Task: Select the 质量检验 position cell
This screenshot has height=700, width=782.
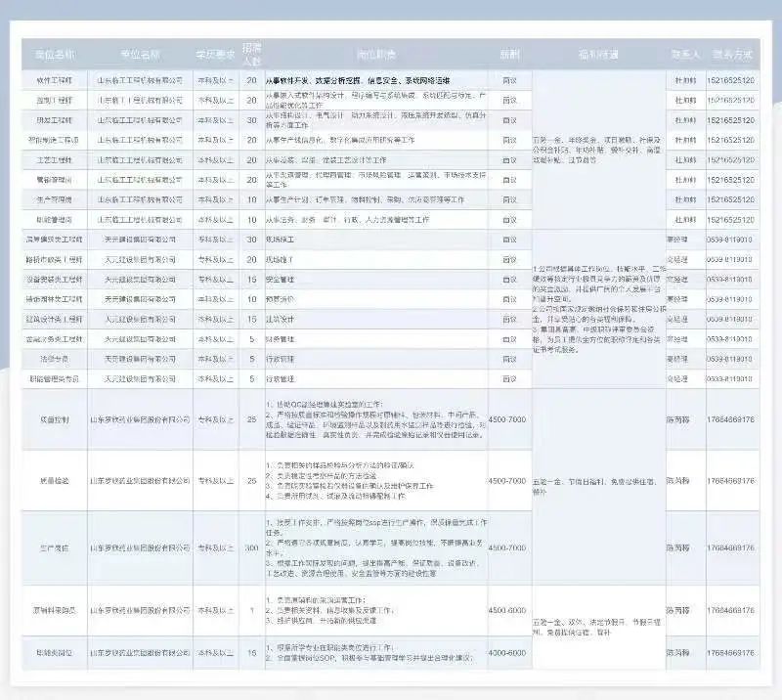Action: click(x=55, y=480)
